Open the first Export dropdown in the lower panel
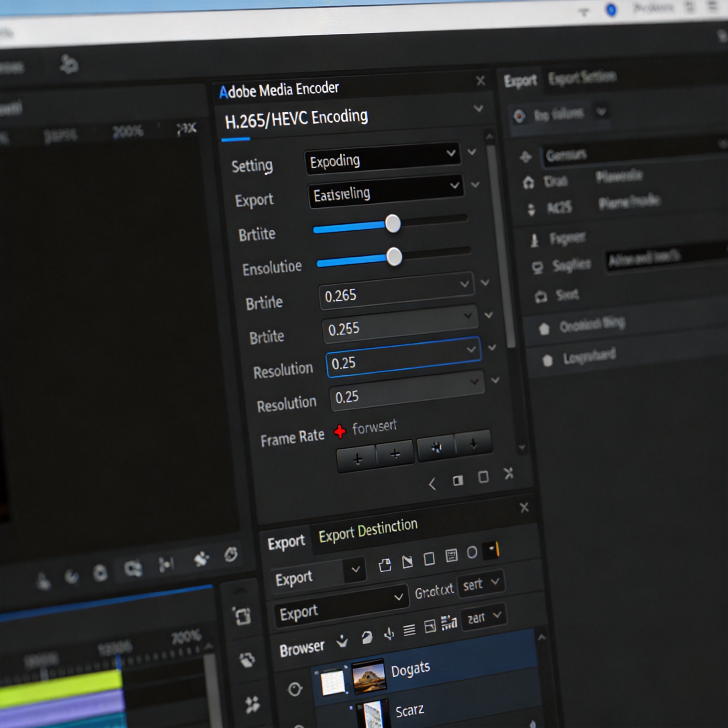Viewport: 728px width, 728px height. [x=318, y=575]
